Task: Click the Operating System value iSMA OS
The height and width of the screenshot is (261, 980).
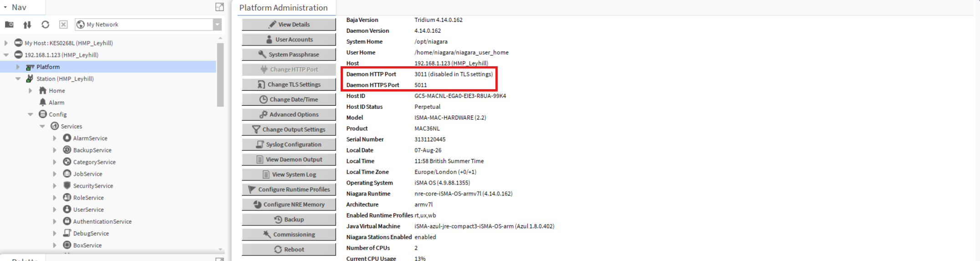Action: (442, 183)
